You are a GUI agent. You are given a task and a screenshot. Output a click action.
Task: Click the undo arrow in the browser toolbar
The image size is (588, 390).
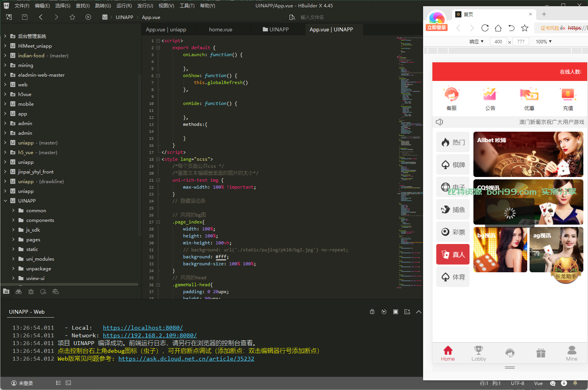click(511, 28)
